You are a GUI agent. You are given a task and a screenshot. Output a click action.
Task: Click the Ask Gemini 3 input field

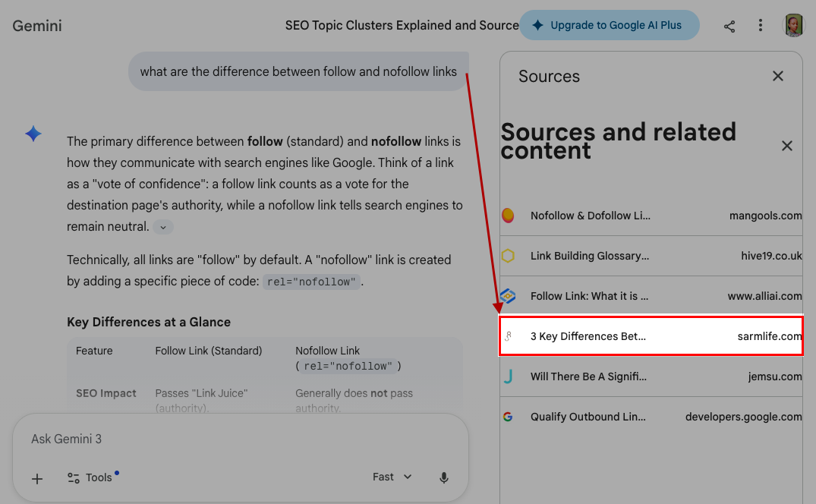click(x=228, y=439)
